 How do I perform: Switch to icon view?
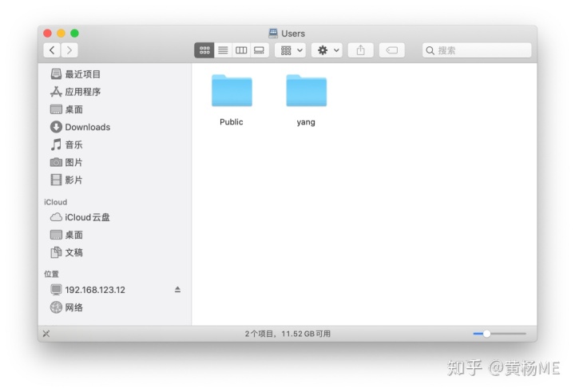[x=204, y=50]
